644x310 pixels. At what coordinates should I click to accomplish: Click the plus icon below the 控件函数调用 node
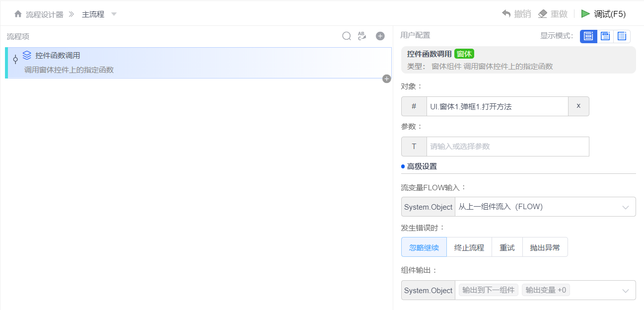pos(386,78)
